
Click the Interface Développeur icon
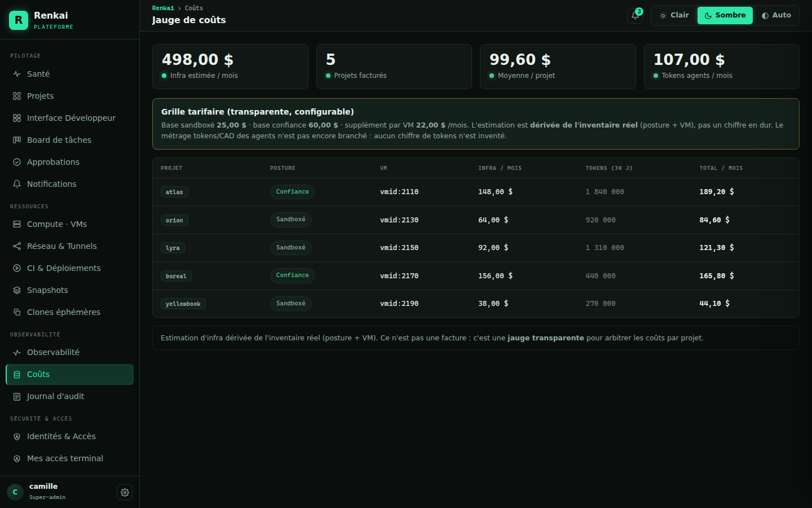pos(17,118)
